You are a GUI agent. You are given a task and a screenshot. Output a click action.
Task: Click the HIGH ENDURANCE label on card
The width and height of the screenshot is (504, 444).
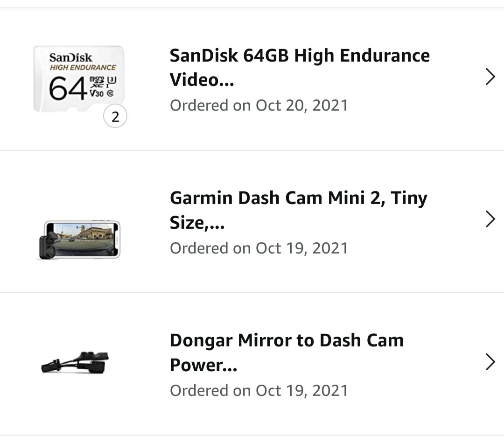(x=83, y=68)
